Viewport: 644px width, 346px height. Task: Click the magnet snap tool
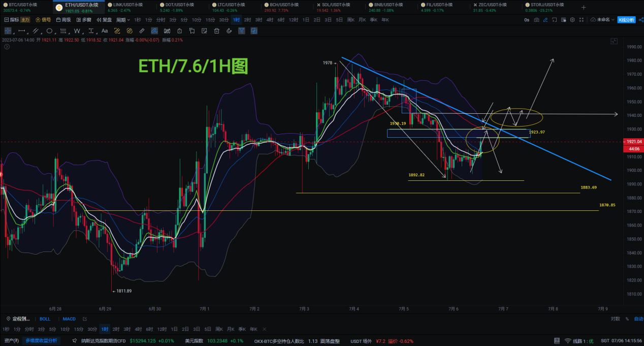click(x=229, y=31)
